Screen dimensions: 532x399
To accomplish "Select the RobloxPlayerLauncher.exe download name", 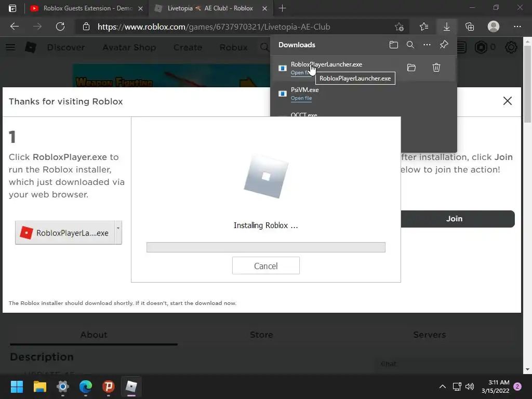I will pos(326,64).
